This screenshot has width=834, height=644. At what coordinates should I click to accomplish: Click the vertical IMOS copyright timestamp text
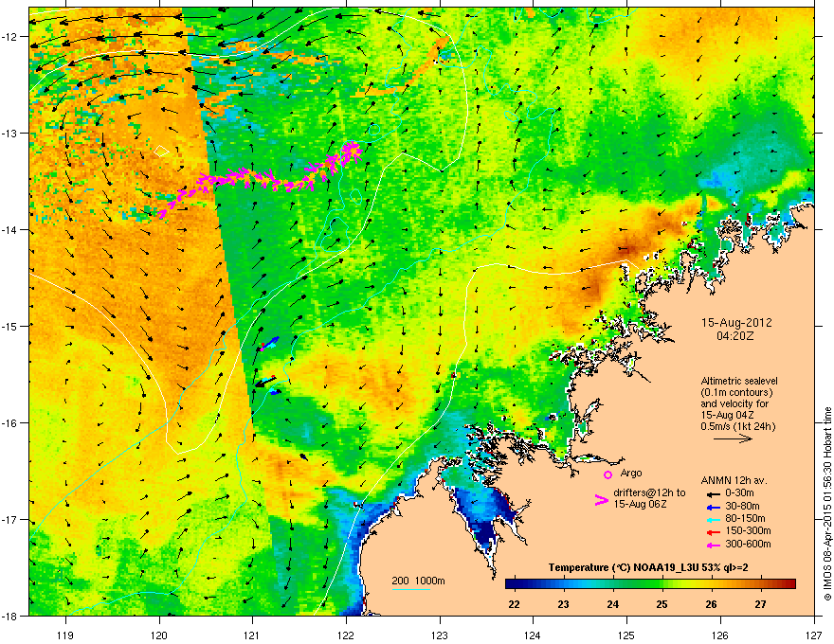[827, 504]
